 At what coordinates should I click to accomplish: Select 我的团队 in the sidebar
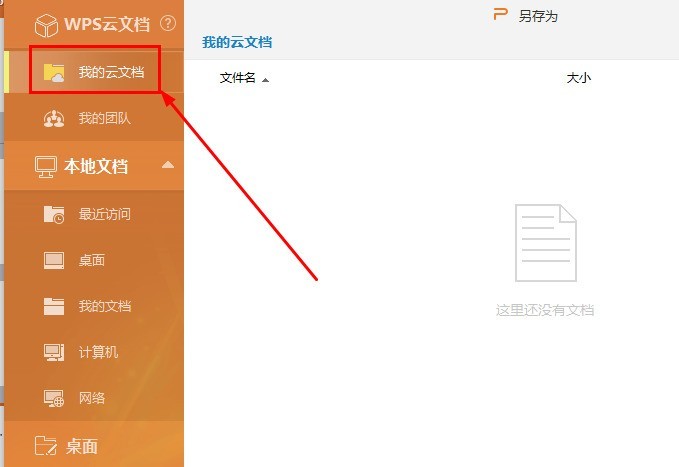point(94,118)
